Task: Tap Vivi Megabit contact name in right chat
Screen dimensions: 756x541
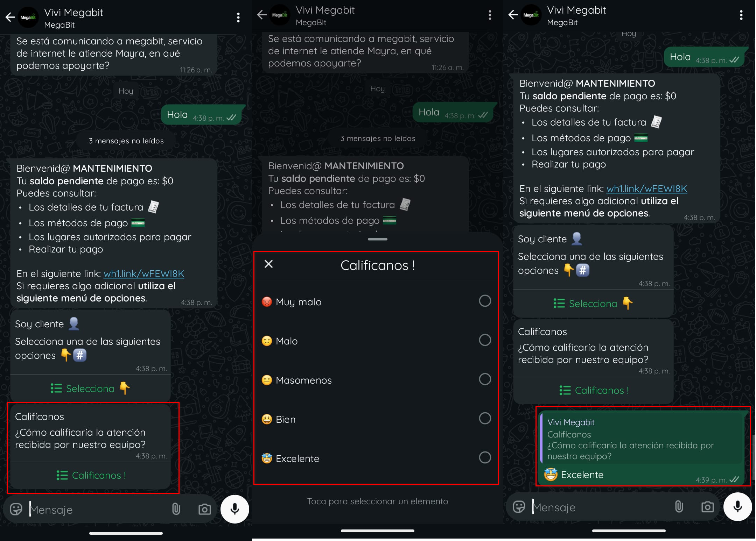Action: point(576,10)
